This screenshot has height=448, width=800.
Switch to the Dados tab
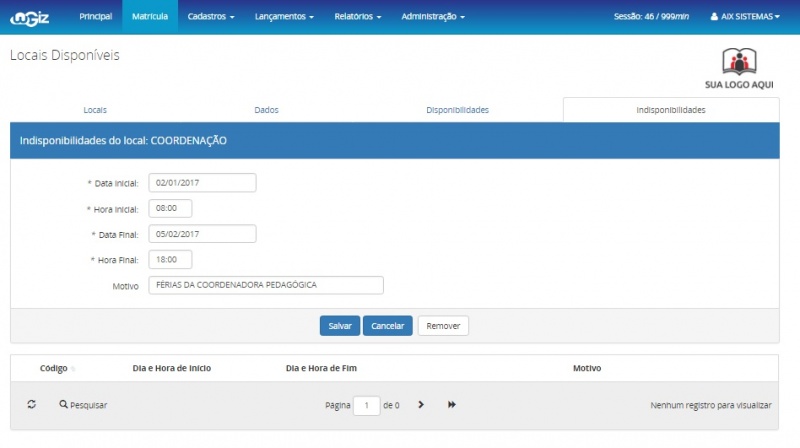(x=266, y=110)
